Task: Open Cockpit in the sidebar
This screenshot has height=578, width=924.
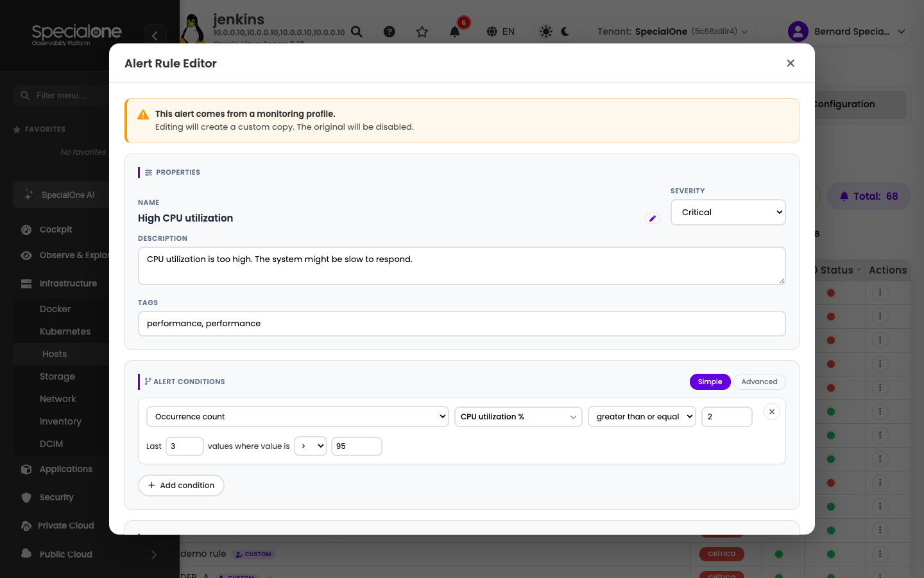Action: [56, 229]
